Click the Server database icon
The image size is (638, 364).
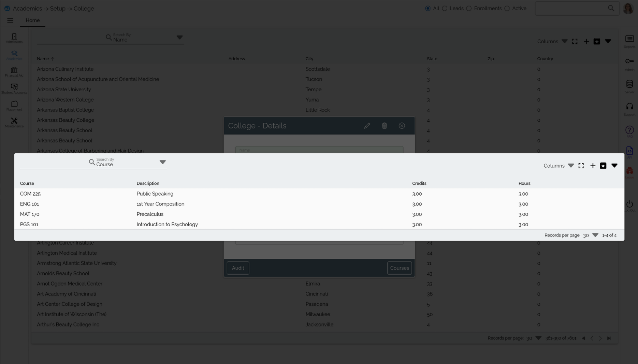[x=629, y=84]
